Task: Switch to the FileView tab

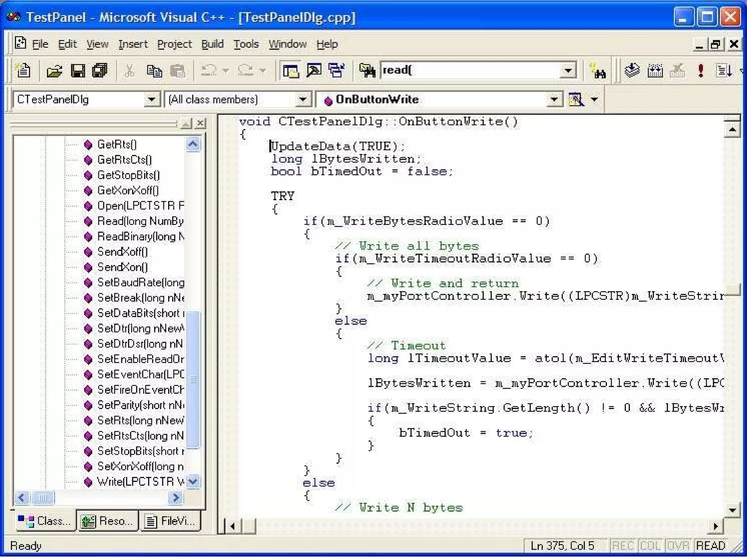Action: pyautogui.click(x=170, y=521)
